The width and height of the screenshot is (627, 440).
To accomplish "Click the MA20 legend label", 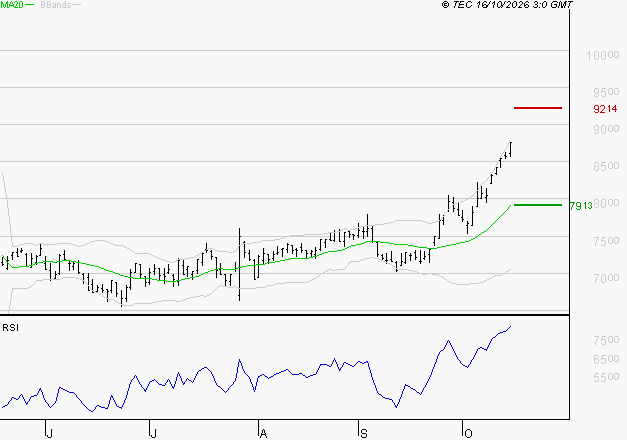I will pos(12,5).
